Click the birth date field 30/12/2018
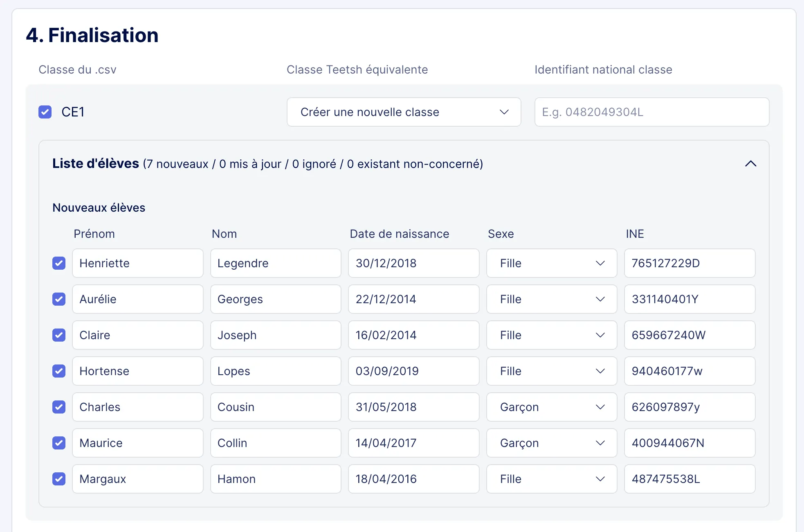This screenshot has height=532, width=804. point(414,263)
